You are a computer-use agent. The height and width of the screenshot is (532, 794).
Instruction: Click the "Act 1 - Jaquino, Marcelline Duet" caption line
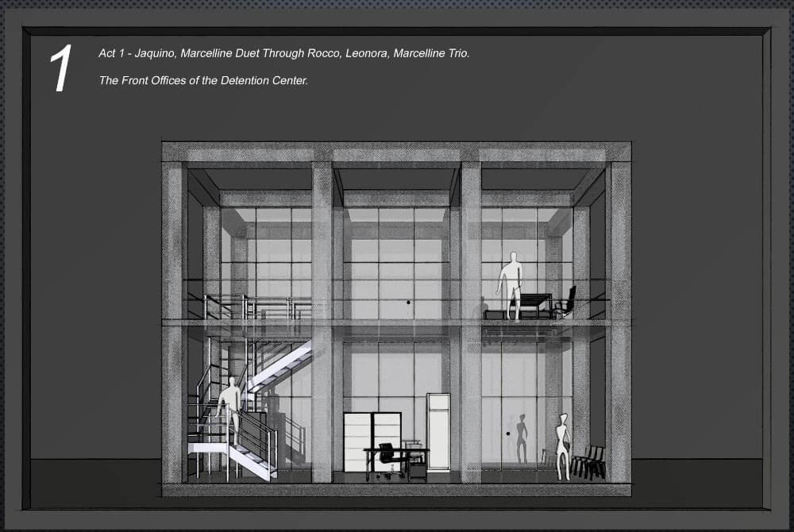click(x=284, y=53)
